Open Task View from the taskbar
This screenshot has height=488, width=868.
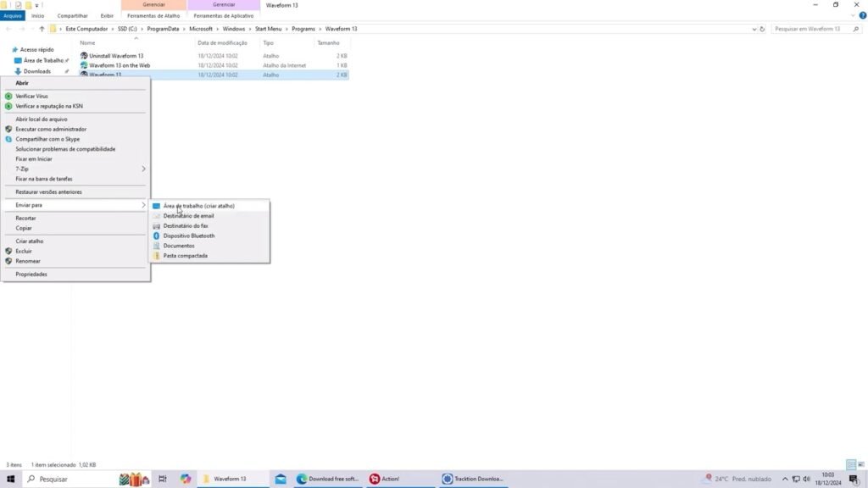tap(162, 480)
